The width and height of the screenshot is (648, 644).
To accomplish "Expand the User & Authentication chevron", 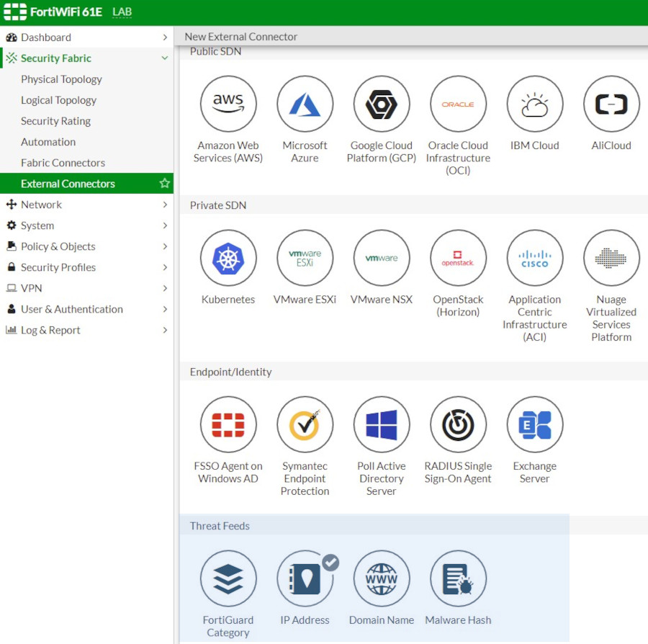I will point(165,309).
